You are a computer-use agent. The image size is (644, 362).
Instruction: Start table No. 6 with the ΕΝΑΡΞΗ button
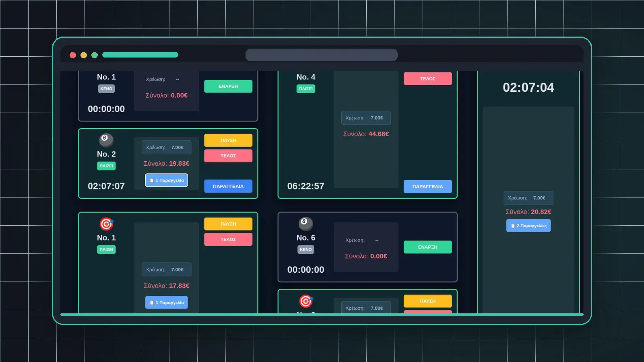point(427,247)
